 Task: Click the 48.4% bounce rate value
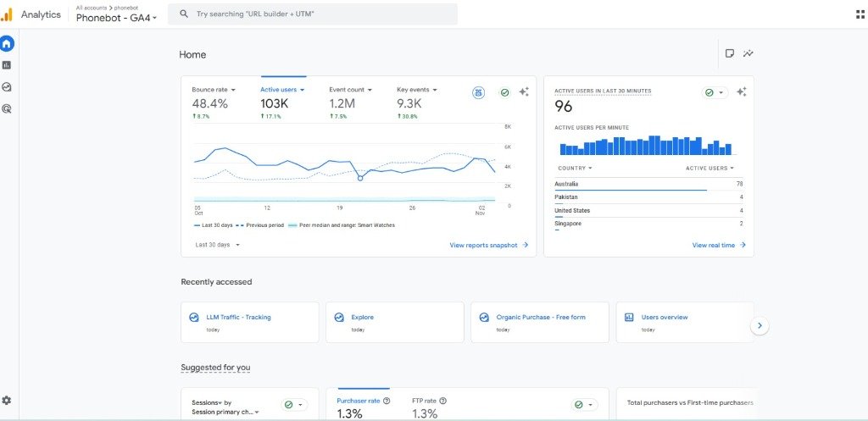point(210,103)
